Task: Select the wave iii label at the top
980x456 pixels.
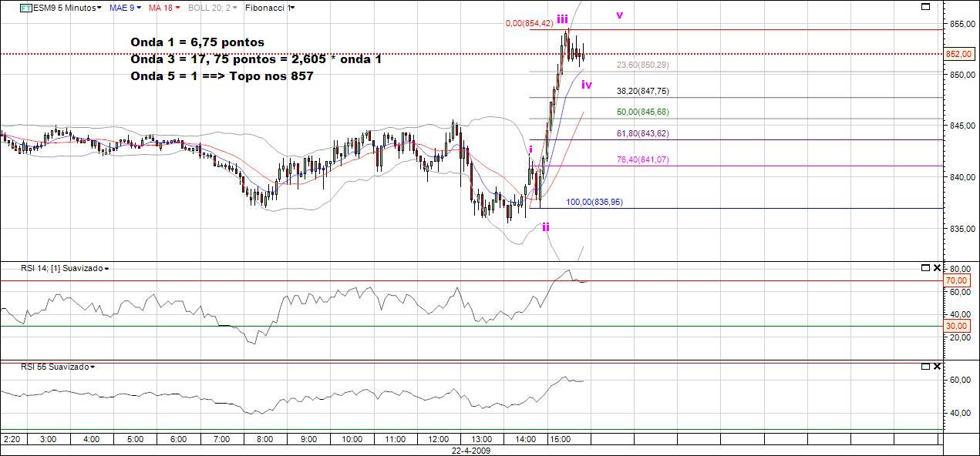Action: (563, 18)
